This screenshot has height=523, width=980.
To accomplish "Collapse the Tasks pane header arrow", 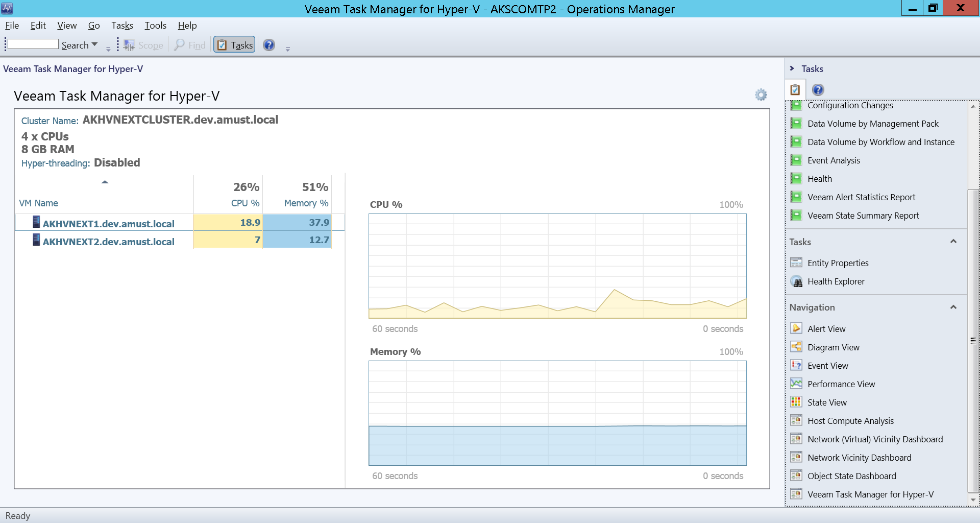I will click(x=792, y=68).
